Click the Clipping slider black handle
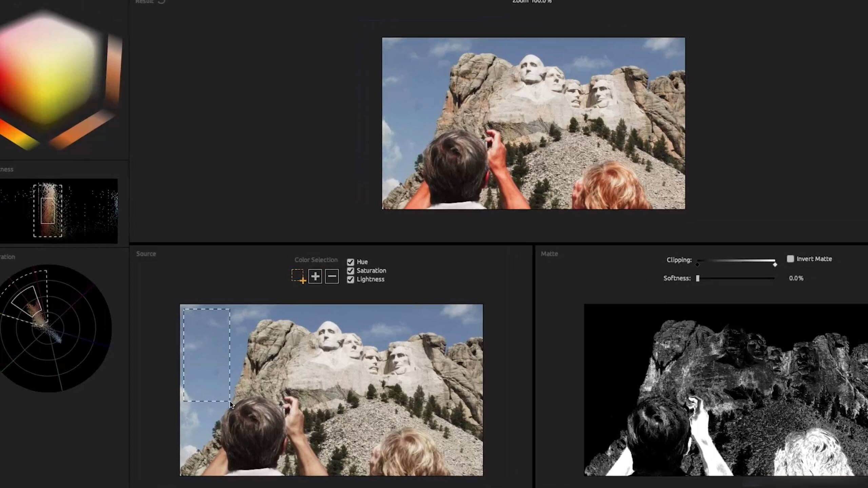This screenshot has height=488, width=868. 697,264
